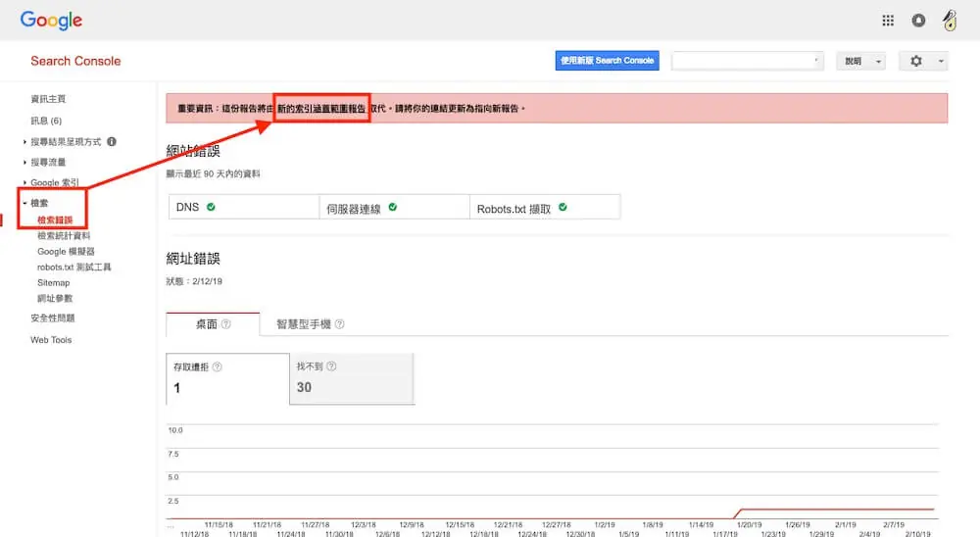The height and width of the screenshot is (537, 980).
Task: Open 檢索統計資料 in the sidebar
Action: [x=64, y=236]
